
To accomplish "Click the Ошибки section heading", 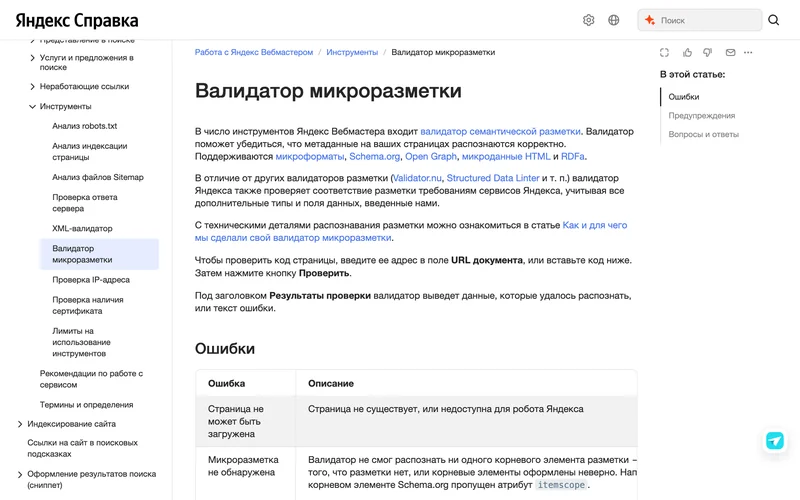I will coord(225,348).
